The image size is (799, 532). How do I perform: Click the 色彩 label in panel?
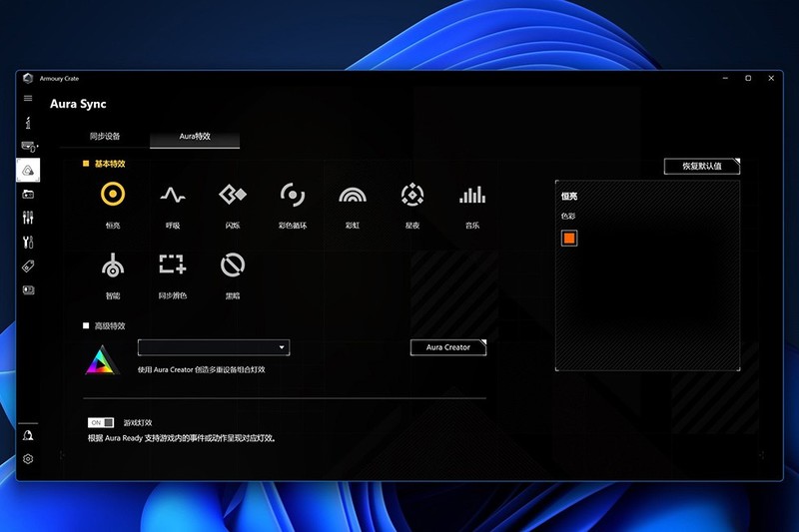coord(568,216)
